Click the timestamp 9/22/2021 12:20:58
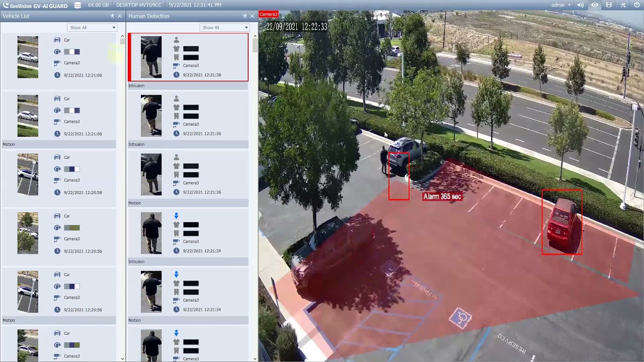Viewport: 644px width, 362px height. (83, 193)
